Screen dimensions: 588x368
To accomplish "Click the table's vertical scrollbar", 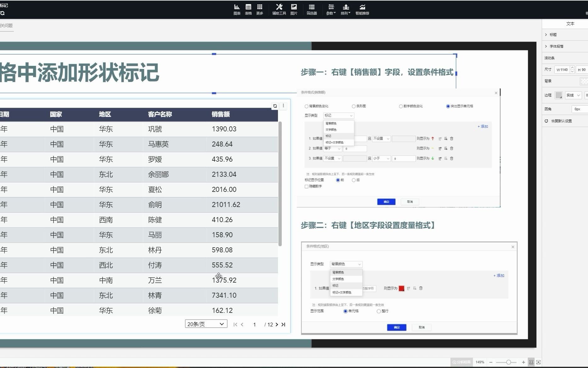I will click(280, 183).
